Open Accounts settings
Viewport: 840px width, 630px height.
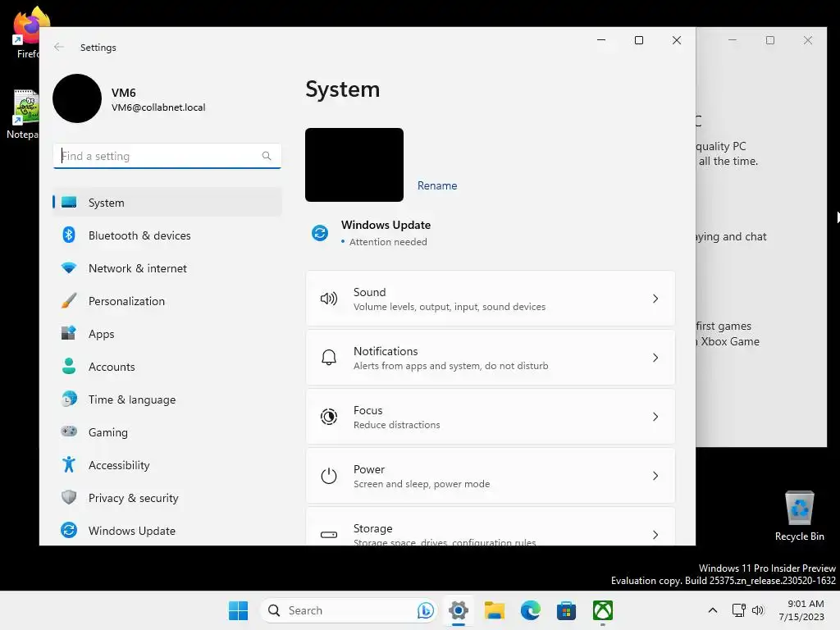tap(167, 367)
